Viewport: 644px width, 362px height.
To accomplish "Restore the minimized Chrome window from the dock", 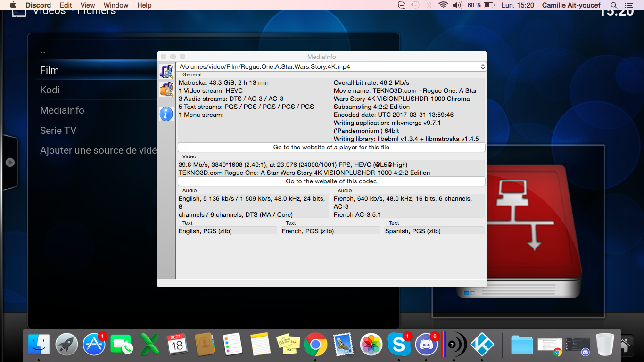I will pyautogui.click(x=550, y=346).
